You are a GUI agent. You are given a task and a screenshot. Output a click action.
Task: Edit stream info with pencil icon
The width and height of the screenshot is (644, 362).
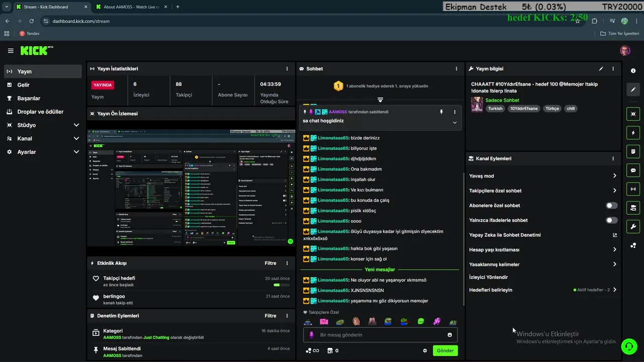pyautogui.click(x=601, y=69)
